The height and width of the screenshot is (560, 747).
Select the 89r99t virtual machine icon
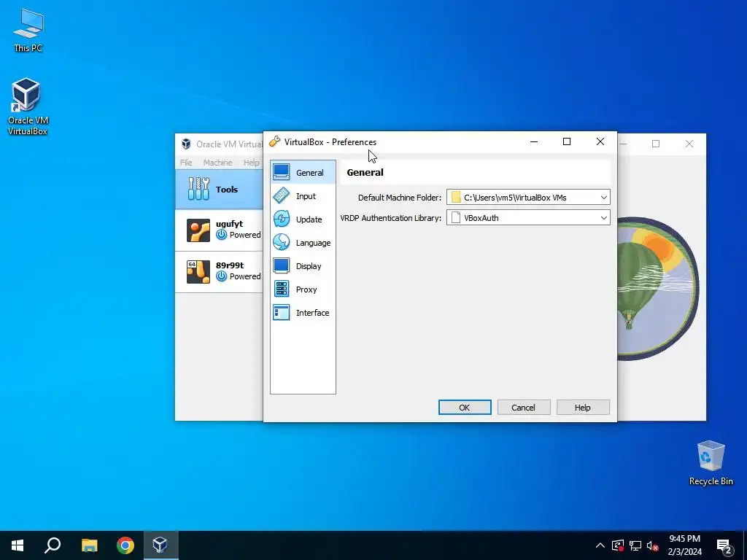[198, 271]
